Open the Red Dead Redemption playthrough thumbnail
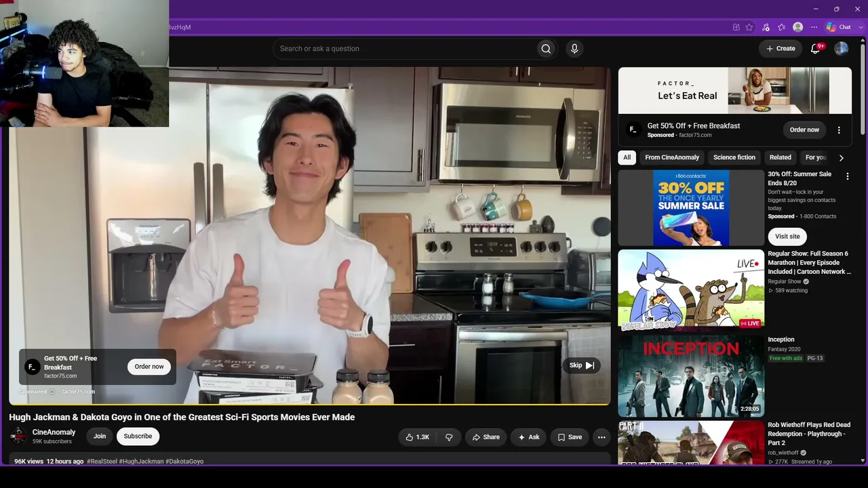The width and height of the screenshot is (868, 488). click(x=691, y=443)
